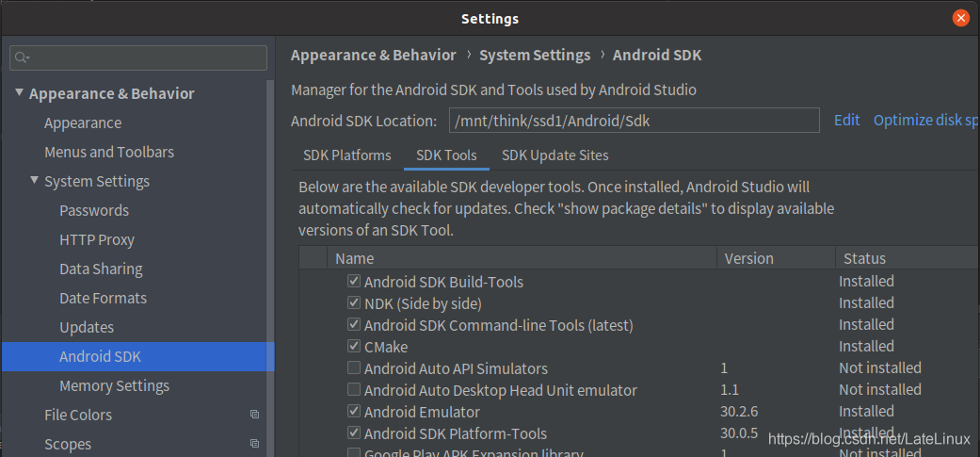The image size is (980, 457).
Task: Open the SDK Update Sites tab
Action: [554, 155]
